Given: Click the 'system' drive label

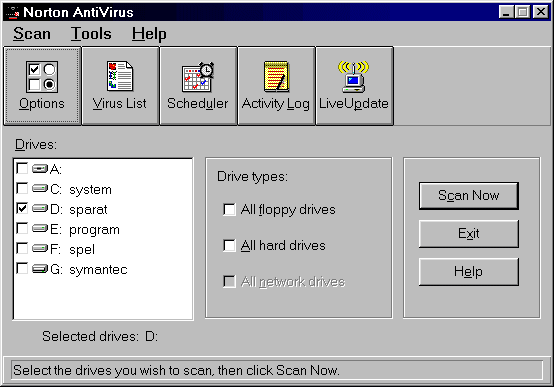Looking at the screenshot, I should [x=90, y=190].
